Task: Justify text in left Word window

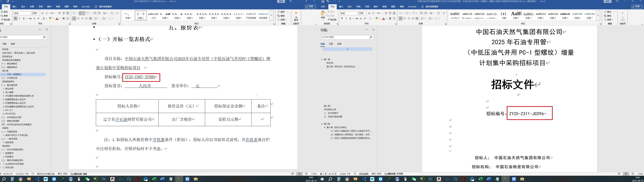Action: pos(86,18)
